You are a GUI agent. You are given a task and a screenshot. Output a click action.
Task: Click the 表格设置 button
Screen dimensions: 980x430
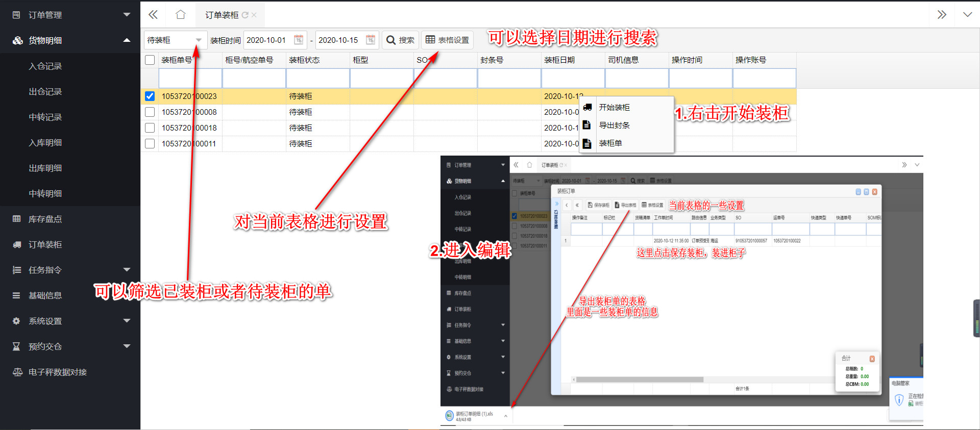coord(447,40)
